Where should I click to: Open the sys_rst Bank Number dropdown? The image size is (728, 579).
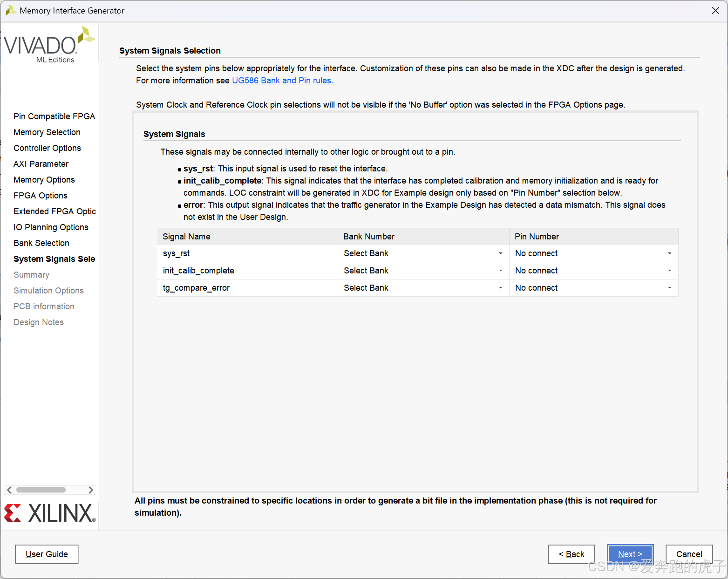423,253
